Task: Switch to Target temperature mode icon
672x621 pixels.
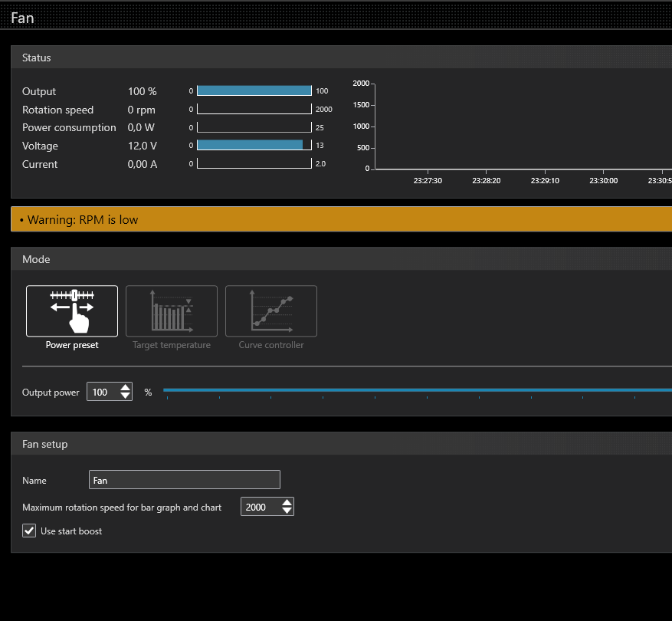Action: pyautogui.click(x=172, y=311)
